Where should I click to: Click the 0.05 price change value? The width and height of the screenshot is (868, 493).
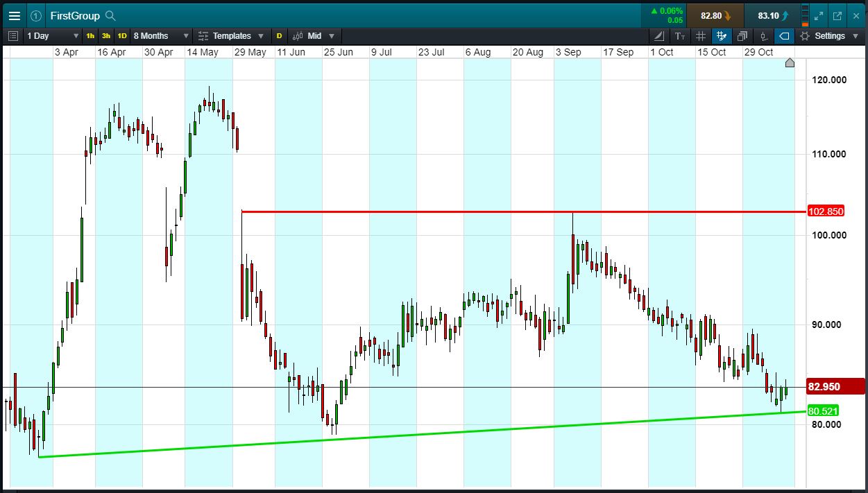675,20
